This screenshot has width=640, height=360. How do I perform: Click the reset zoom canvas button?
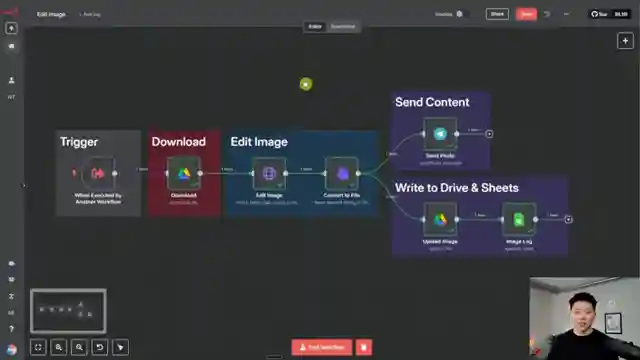click(x=100, y=347)
